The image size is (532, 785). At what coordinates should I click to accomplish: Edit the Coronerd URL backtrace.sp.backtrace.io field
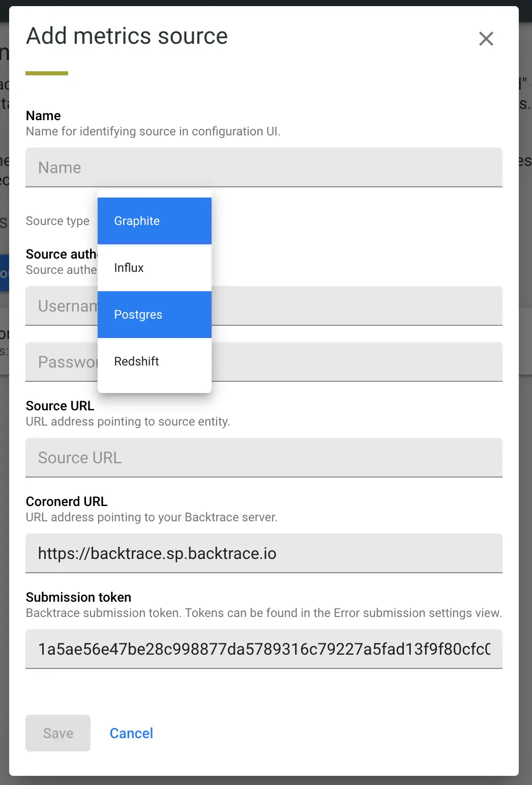(263, 553)
